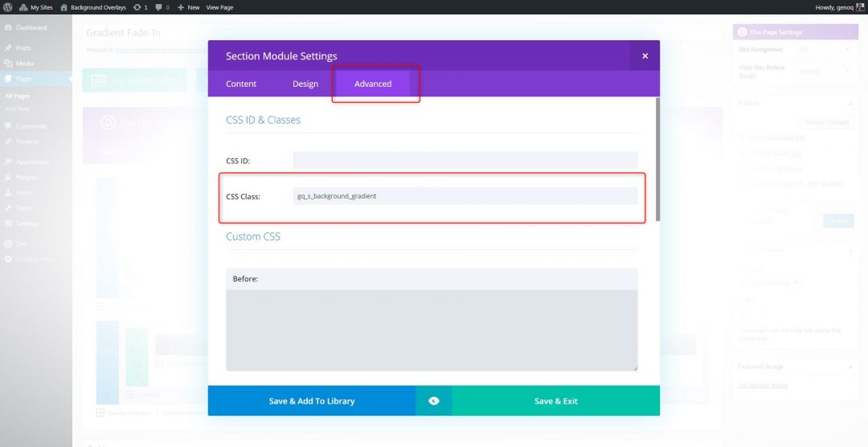Open the comments bubble icon
868x447 pixels.
click(159, 7)
